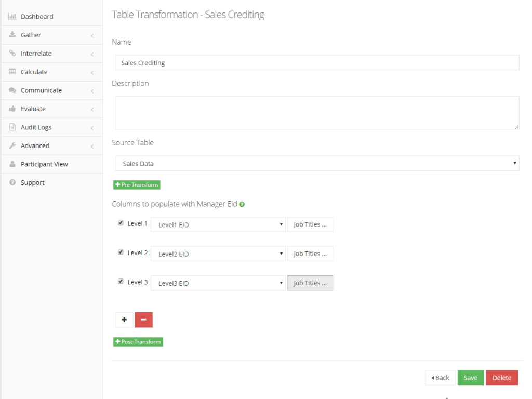Viewport: 532px width, 399px height.
Task: Click the Calculate table icon
Action: (12, 72)
